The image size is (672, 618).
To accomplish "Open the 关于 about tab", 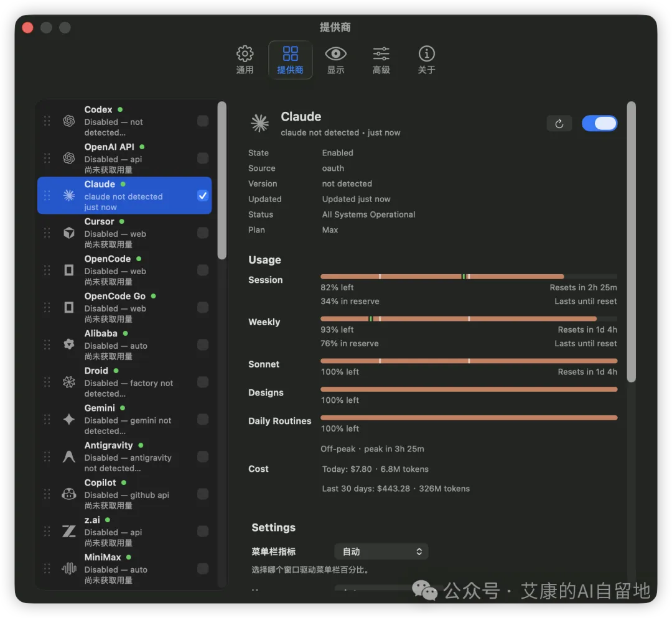I will tap(426, 60).
